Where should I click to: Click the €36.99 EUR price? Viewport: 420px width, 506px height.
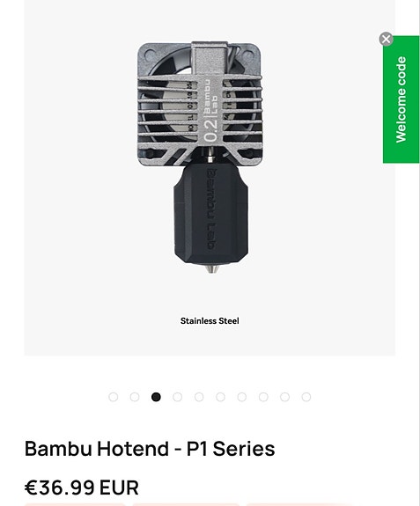tap(82, 488)
